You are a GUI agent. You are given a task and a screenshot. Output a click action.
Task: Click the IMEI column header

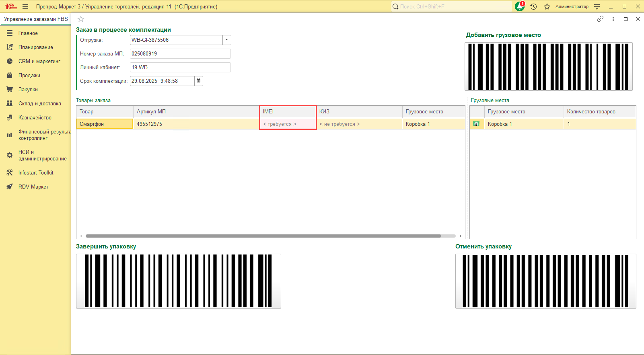pos(288,111)
